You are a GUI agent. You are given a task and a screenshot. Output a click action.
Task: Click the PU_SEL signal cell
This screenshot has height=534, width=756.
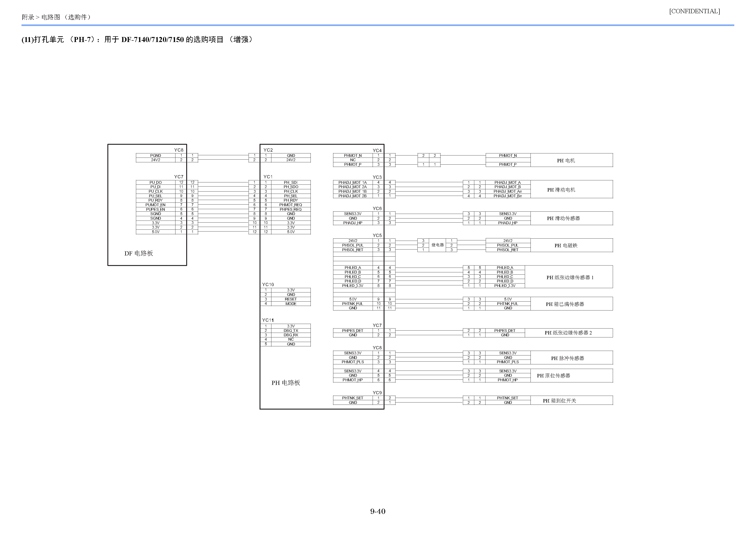[x=156, y=196]
